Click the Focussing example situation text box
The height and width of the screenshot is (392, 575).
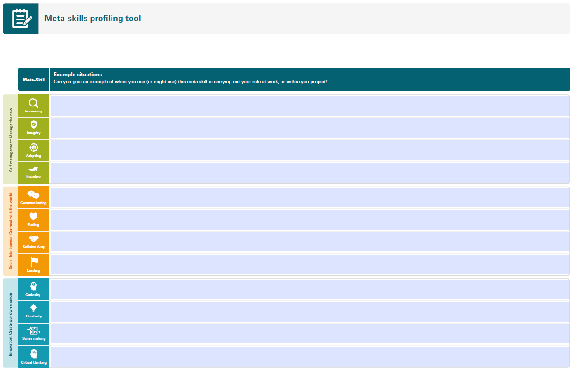click(309, 106)
